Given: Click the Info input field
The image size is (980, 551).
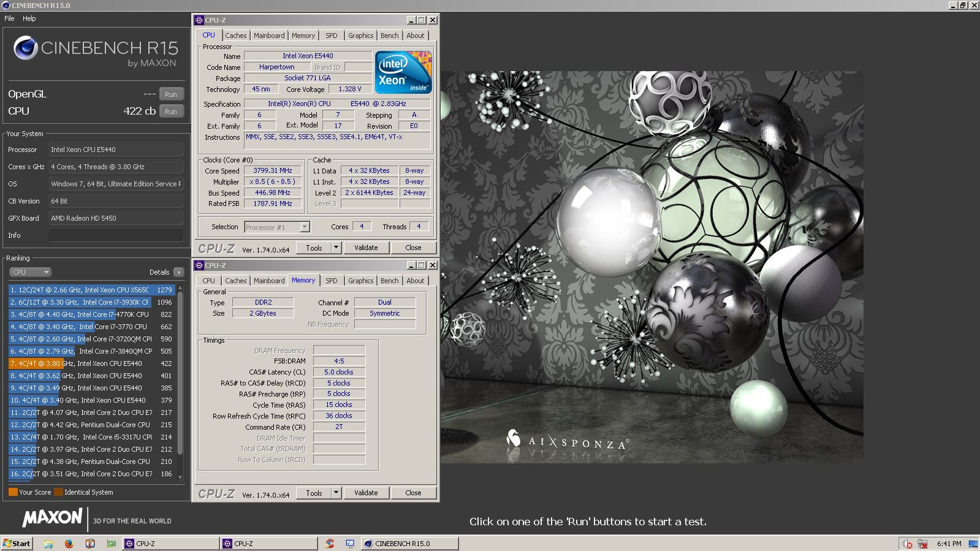Looking at the screenshot, I should pos(116,235).
